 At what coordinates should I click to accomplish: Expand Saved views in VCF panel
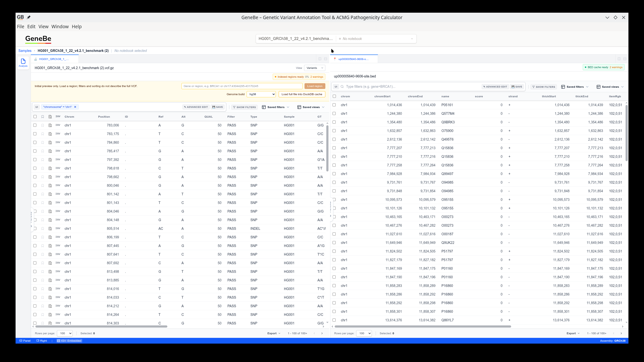[x=311, y=107]
